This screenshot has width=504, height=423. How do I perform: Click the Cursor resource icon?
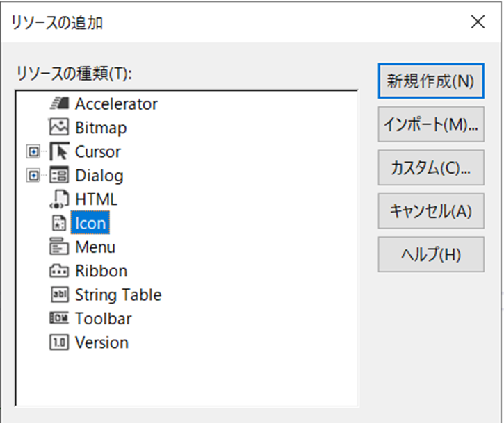(59, 151)
